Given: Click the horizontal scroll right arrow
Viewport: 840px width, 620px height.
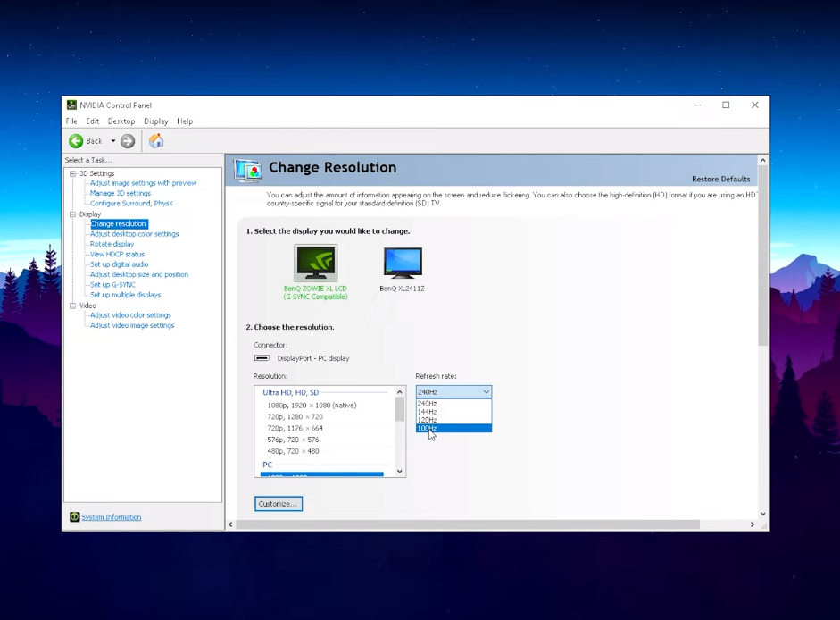Looking at the screenshot, I should click(x=753, y=524).
